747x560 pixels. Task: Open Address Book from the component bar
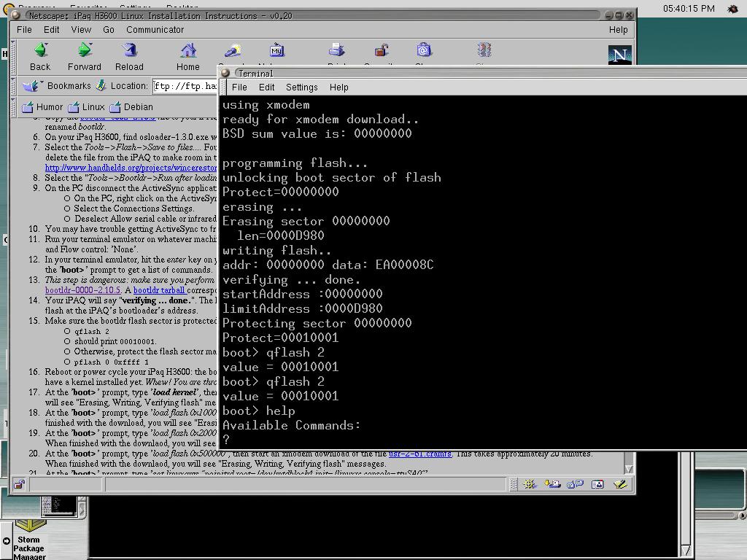click(597, 484)
